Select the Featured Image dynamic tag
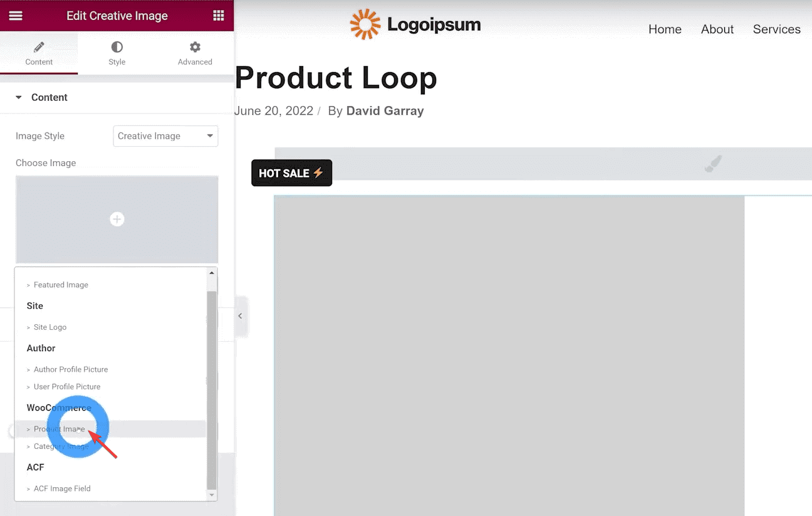The width and height of the screenshot is (812, 516). click(x=61, y=285)
